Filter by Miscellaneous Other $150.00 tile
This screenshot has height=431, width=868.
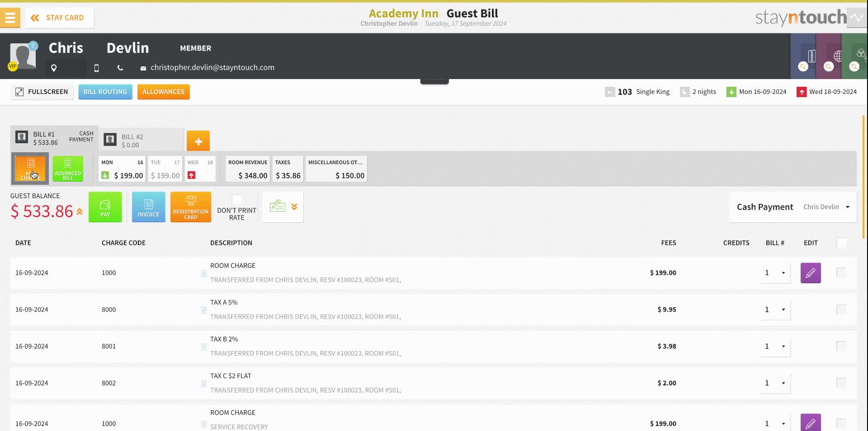click(x=336, y=169)
